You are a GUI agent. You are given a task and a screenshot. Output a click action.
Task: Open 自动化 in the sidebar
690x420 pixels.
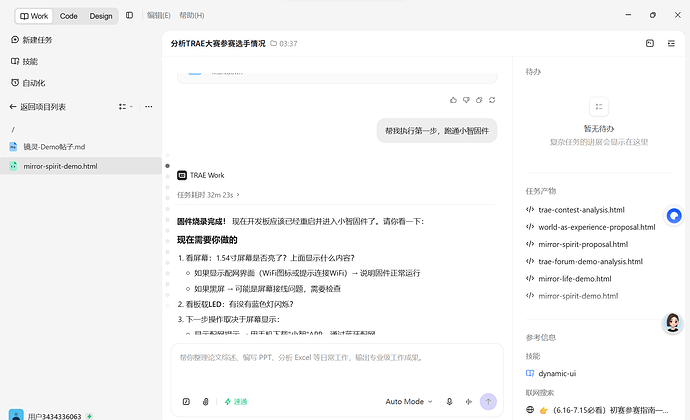(x=28, y=83)
